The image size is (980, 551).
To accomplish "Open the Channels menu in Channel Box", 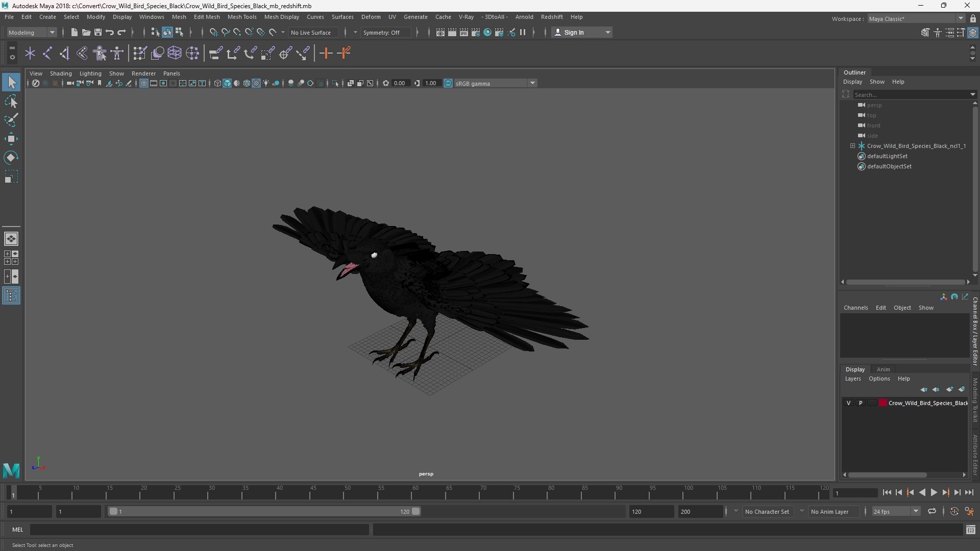I will click(855, 308).
